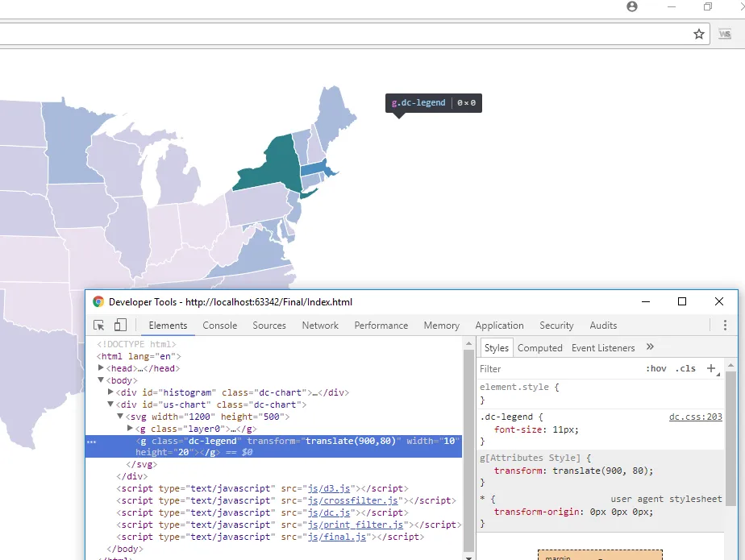The width and height of the screenshot is (745, 560).
Task: Minimize the Developer Tools window
Action: coord(645,301)
